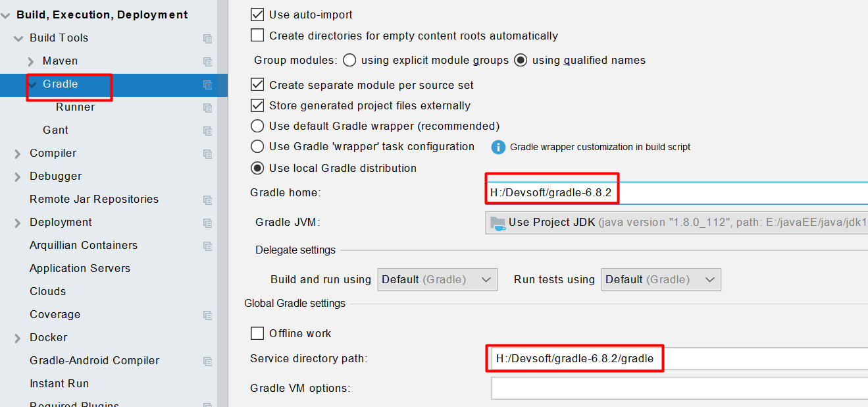Select Clouds in settings tree
Screen dimensions: 868x407
(47, 291)
